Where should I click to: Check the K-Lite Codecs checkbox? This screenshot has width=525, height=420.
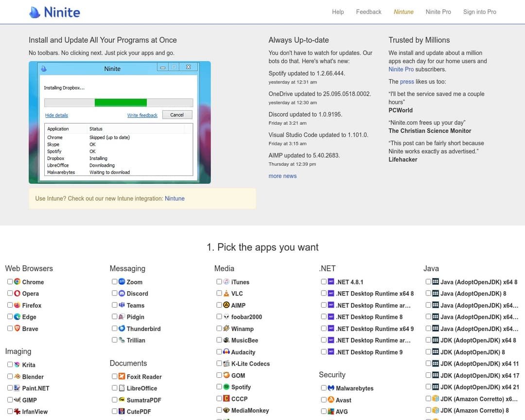pos(219,364)
